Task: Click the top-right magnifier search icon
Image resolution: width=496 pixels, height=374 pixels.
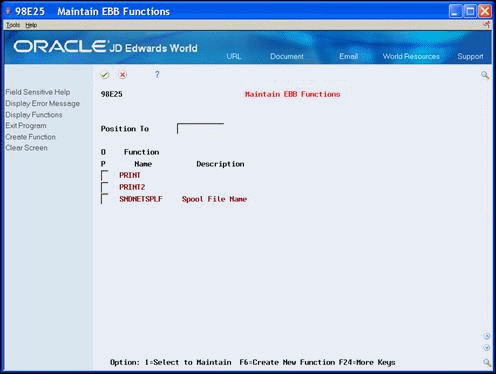Action: tap(485, 75)
